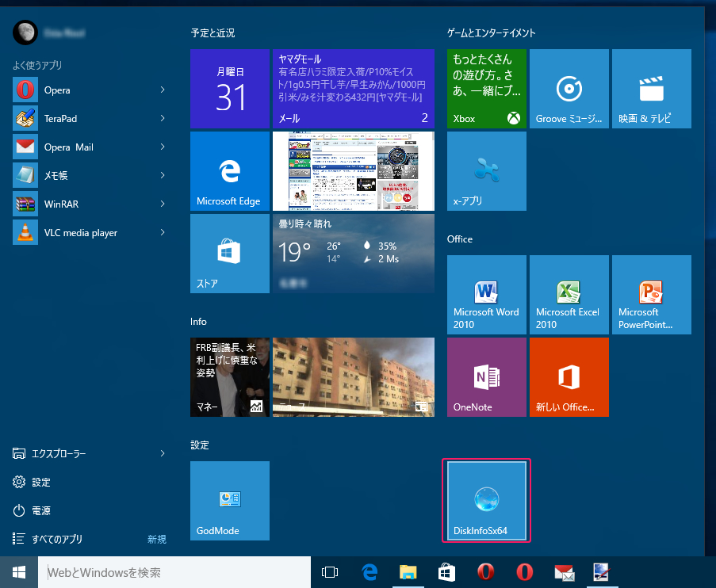
Task: Open the 映画 & テレビ tile
Action: point(652,89)
